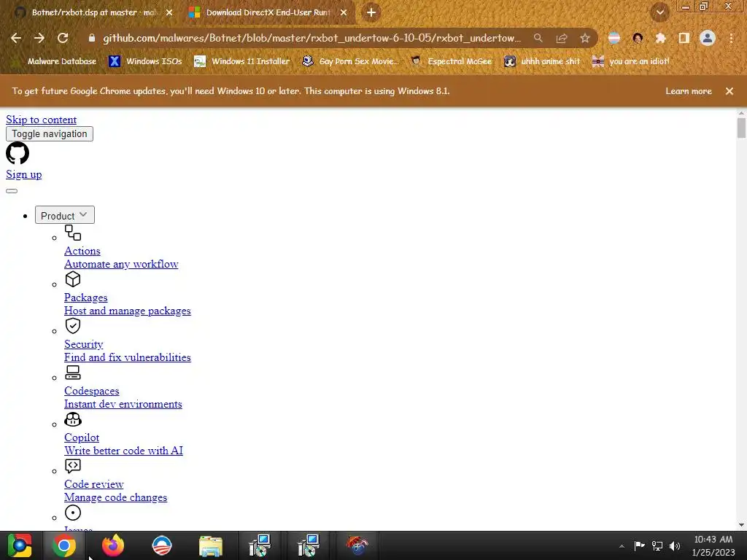Image resolution: width=747 pixels, height=560 pixels.
Task: Open the uhhh anime bookmark
Action: pyautogui.click(x=543, y=61)
